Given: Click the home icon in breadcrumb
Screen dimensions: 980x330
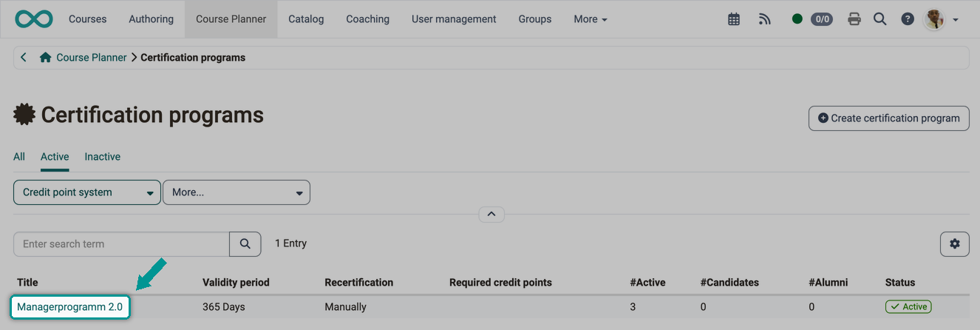Looking at the screenshot, I should 46,57.
